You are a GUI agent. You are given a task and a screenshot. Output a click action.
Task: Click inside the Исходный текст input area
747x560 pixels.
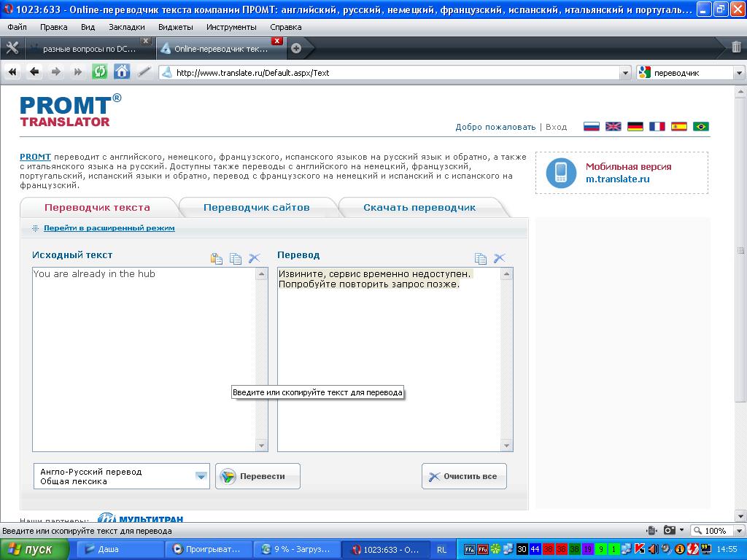pyautogui.click(x=142, y=357)
